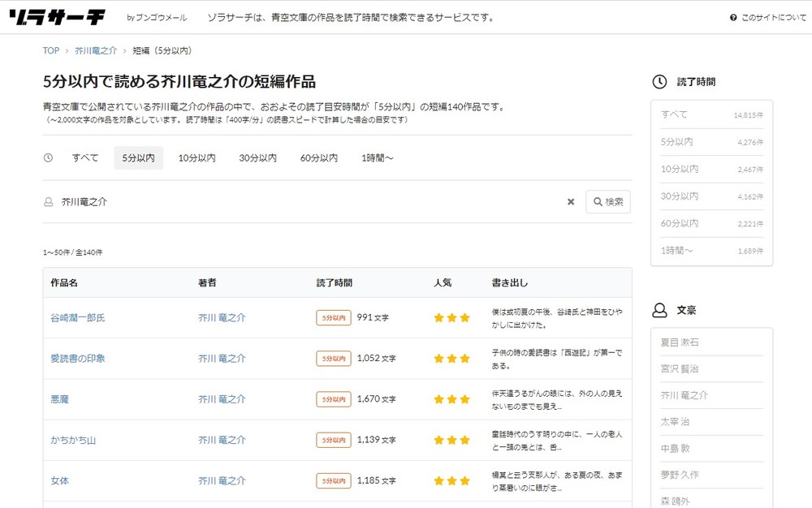The width and height of the screenshot is (812, 508).
Task: Click the author search input field
Action: click(x=309, y=202)
